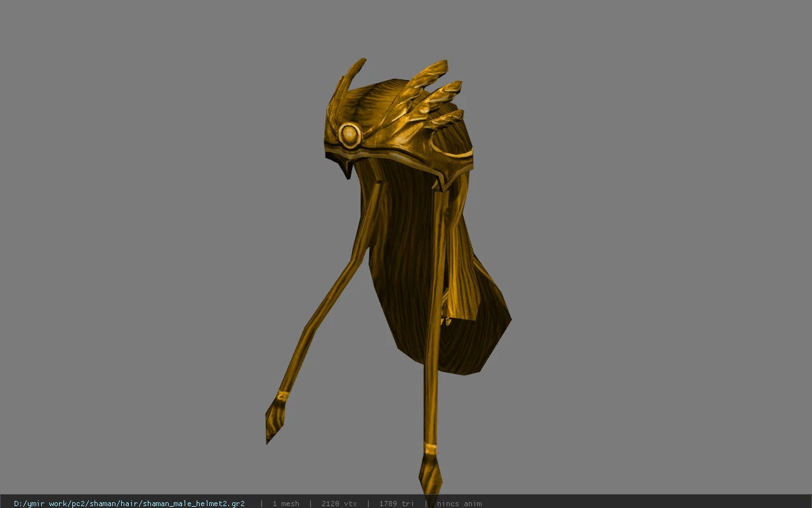The width and height of the screenshot is (812, 508).
Task: Click the 'nincs anim' status text
Action: tap(459, 504)
